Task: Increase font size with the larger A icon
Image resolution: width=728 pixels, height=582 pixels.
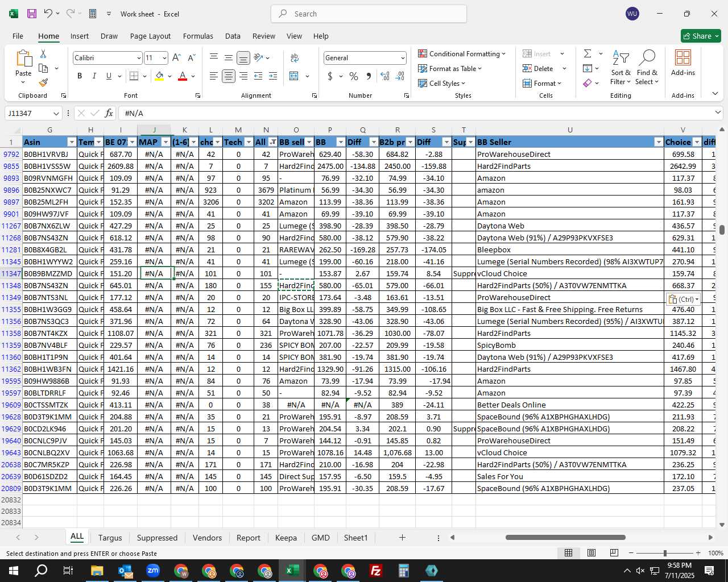Action: (x=176, y=57)
